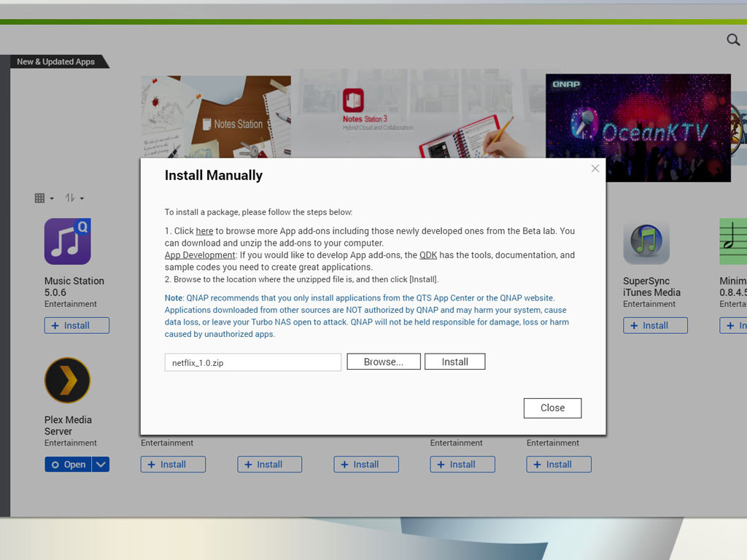Open the Notes Station banner
This screenshot has width=747, height=560.
tap(216, 117)
